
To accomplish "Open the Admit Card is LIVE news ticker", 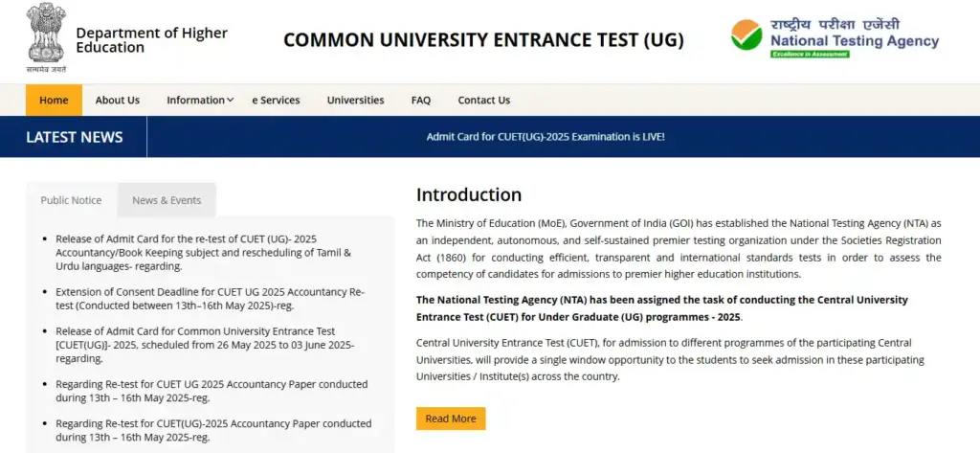I will pyautogui.click(x=545, y=137).
